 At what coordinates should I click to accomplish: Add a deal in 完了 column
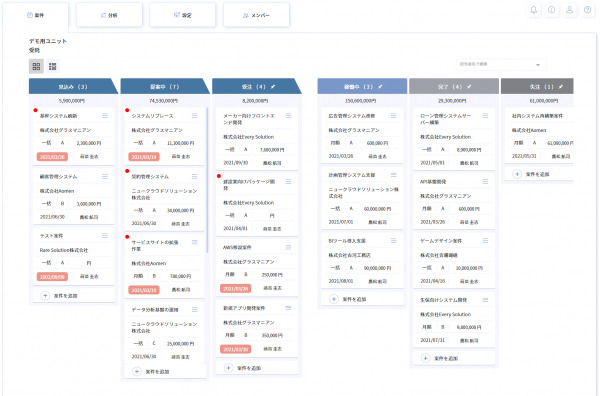point(454,359)
